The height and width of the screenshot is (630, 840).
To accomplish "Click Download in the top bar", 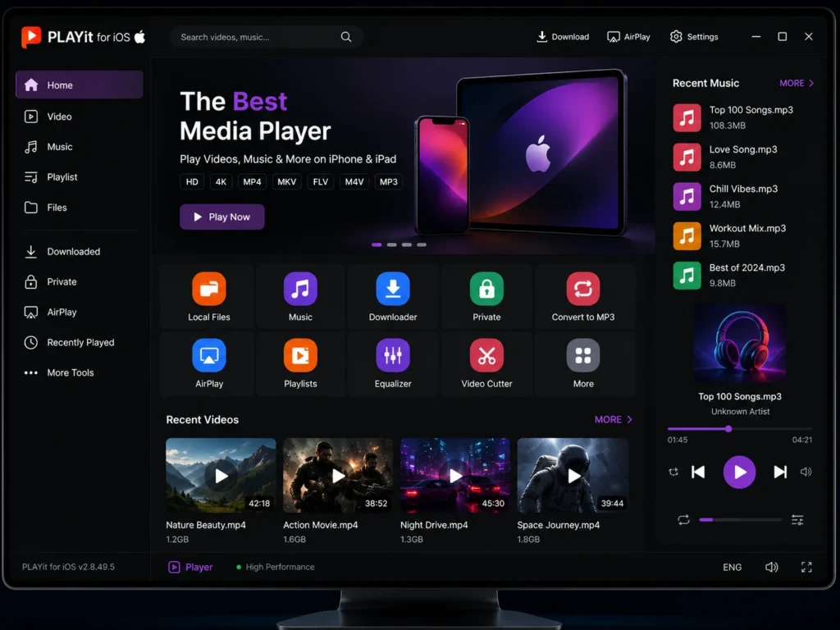I will [563, 37].
